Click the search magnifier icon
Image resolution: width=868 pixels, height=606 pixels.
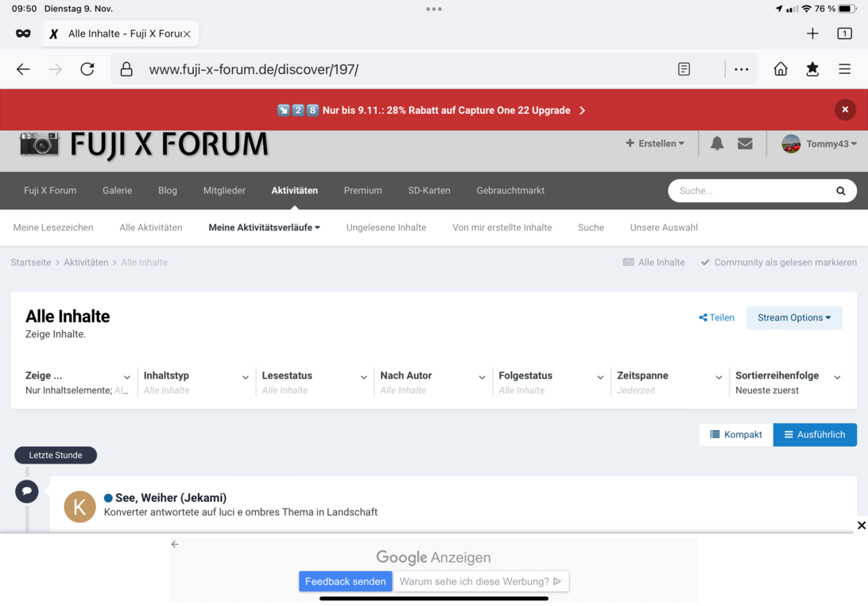(840, 191)
